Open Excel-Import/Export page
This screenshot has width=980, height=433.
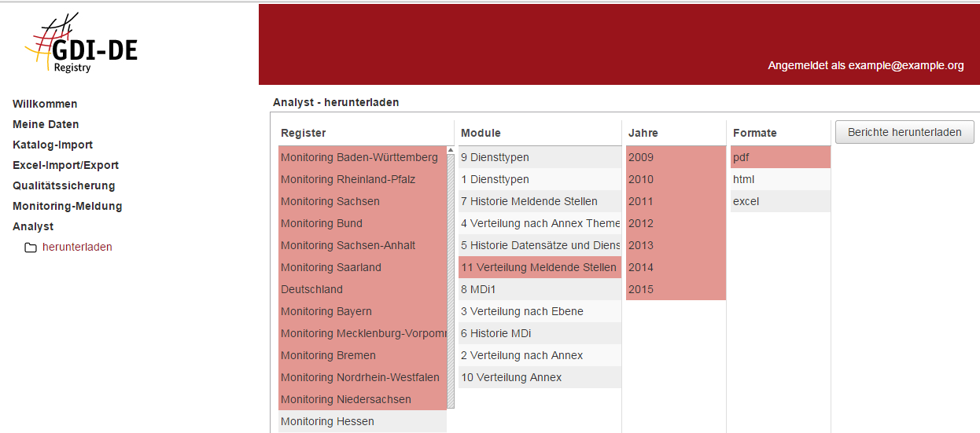coord(65,165)
